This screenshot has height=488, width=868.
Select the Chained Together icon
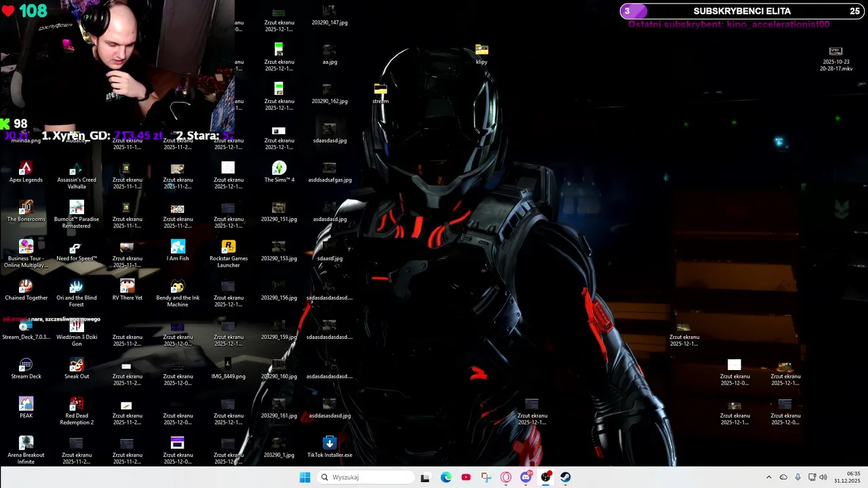point(26,290)
